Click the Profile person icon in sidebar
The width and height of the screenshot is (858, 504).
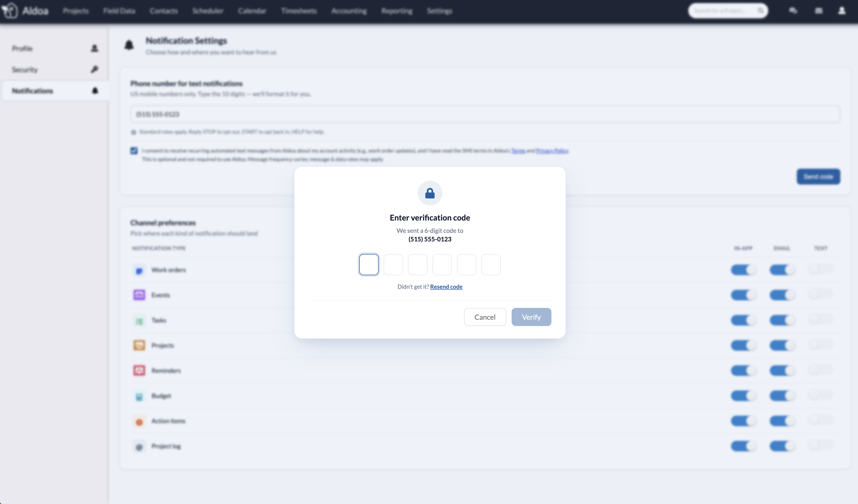pyautogui.click(x=95, y=48)
